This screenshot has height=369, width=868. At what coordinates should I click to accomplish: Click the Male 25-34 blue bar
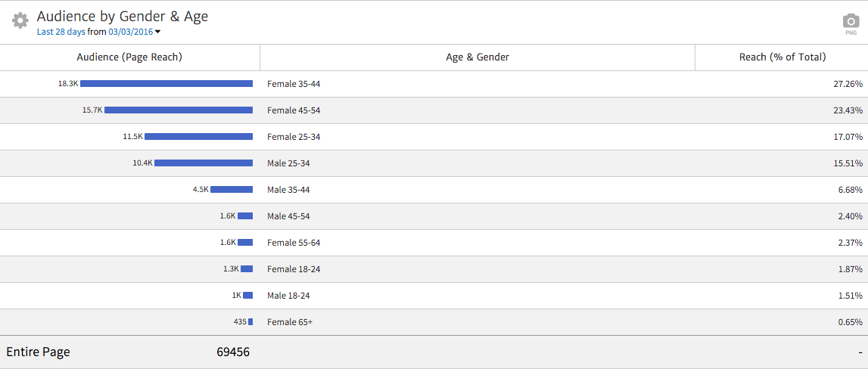[203, 163]
